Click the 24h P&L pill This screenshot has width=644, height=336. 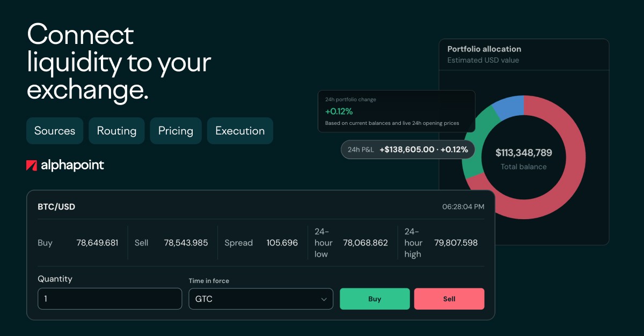pos(408,150)
